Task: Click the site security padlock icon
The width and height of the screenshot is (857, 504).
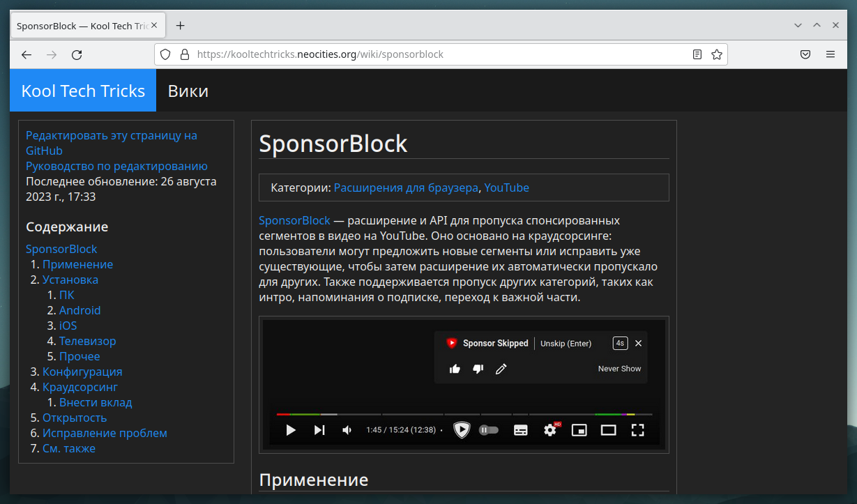Action: pos(184,54)
